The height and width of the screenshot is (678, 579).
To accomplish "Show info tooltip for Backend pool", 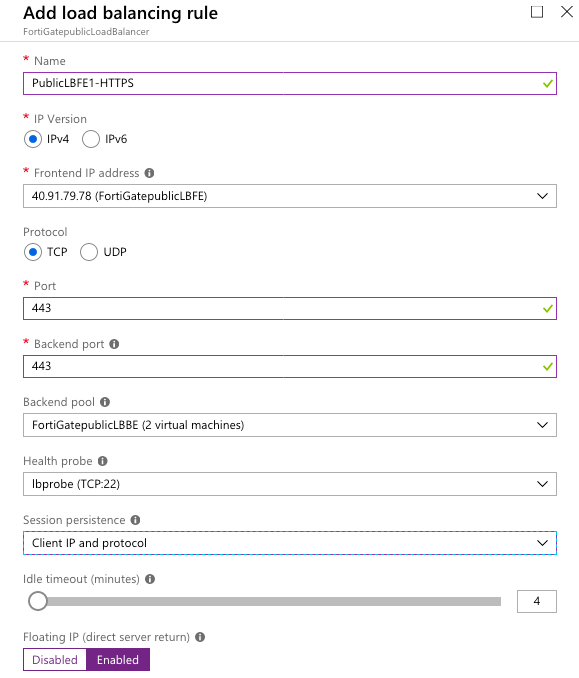I will pyautogui.click(x=105, y=402).
